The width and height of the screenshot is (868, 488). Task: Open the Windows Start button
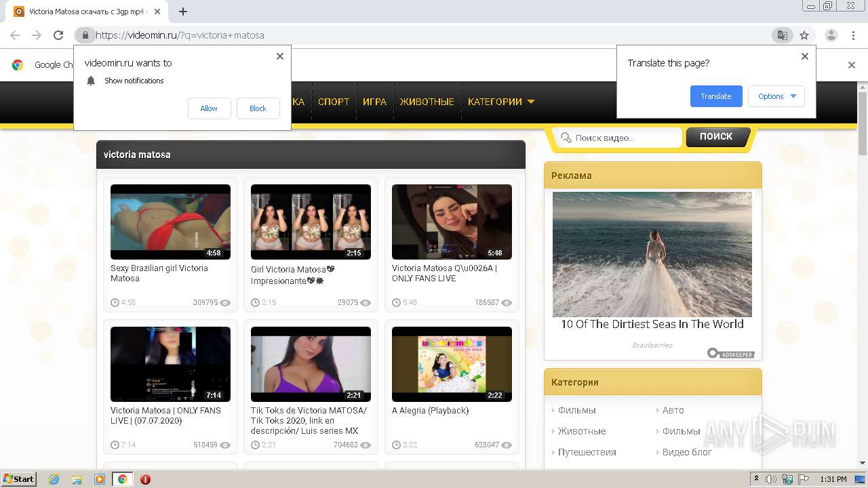click(x=19, y=479)
